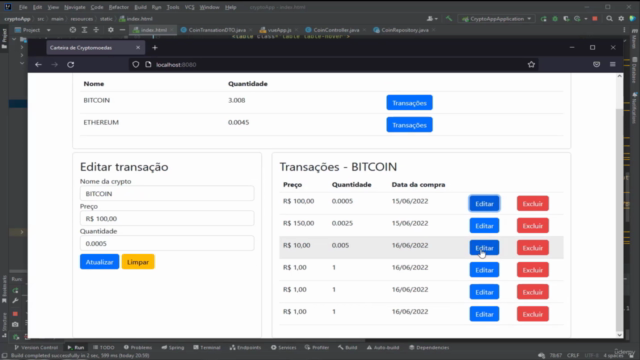Switch to CoinRepository.java editor tab
Screen dimensions: 640x360
pyautogui.click(x=404, y=30)
